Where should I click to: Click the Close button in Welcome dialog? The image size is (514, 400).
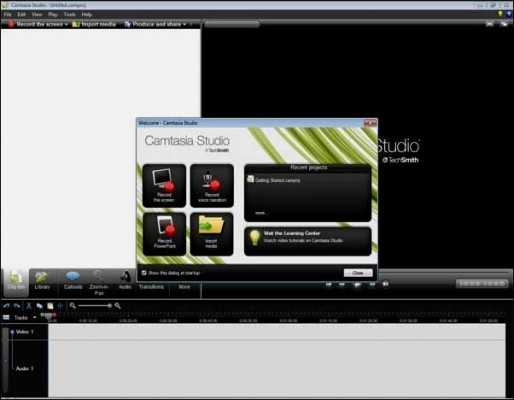pos(358,273)
